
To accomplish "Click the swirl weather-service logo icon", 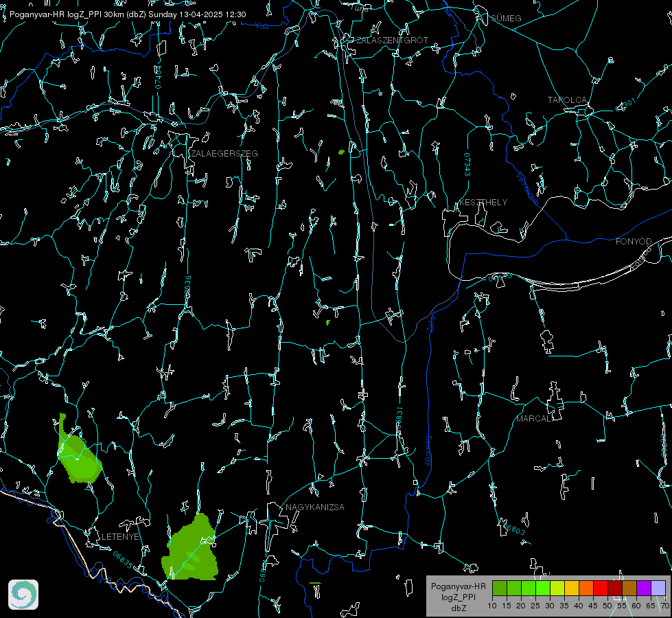I will [23, 595].
